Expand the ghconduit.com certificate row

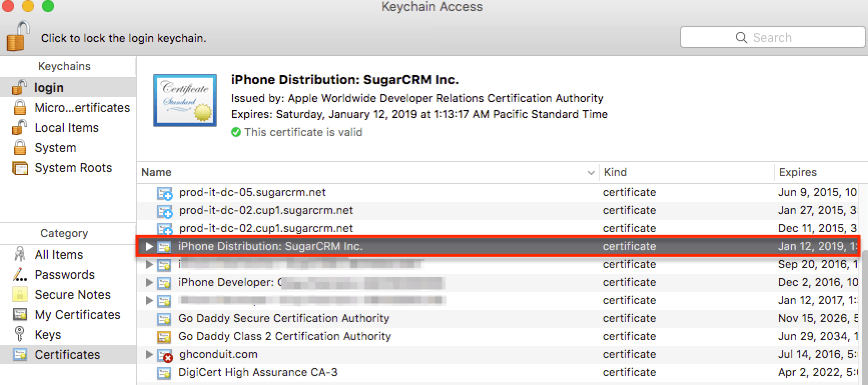coord(149,354)
